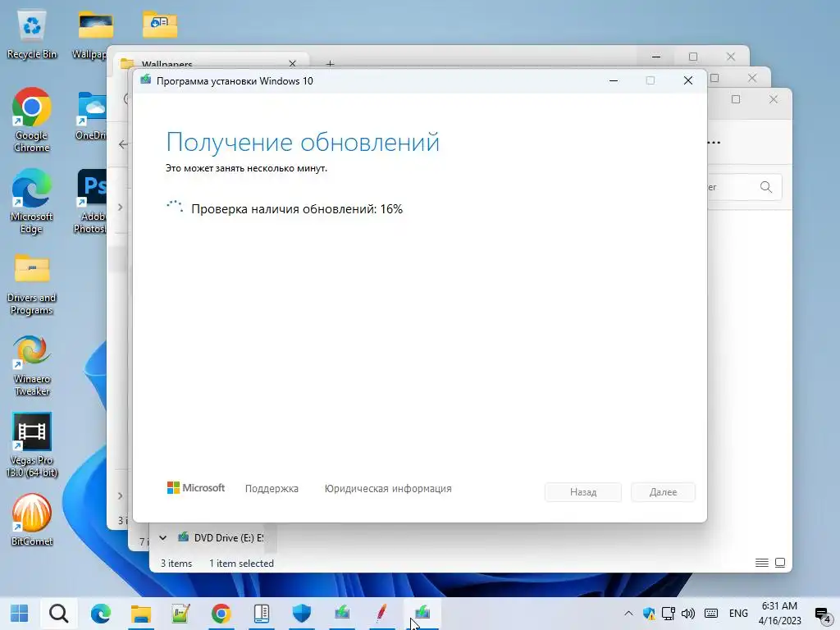
Task: Open the notepad-with-pencil app on taskbar
Action: tap(180, 614)
